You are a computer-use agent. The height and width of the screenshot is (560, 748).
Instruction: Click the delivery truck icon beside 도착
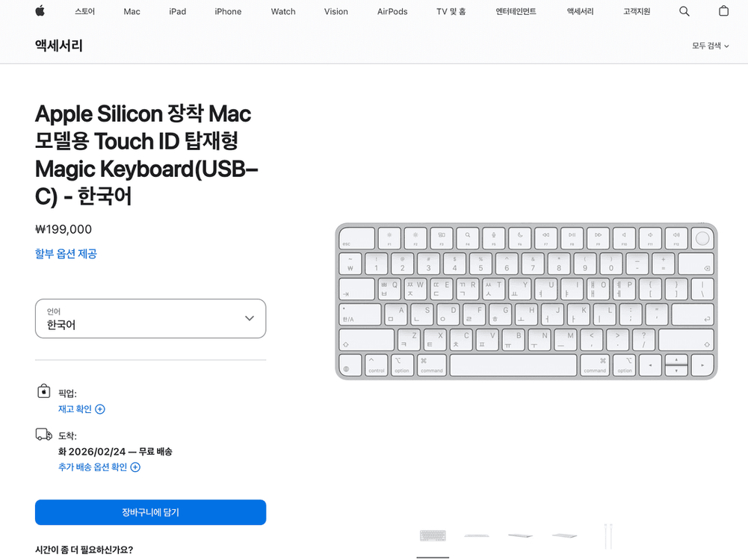43,434
